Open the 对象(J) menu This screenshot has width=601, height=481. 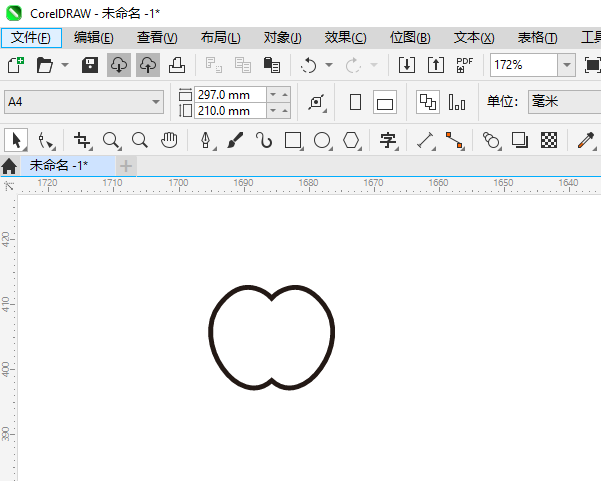(283, 38)
